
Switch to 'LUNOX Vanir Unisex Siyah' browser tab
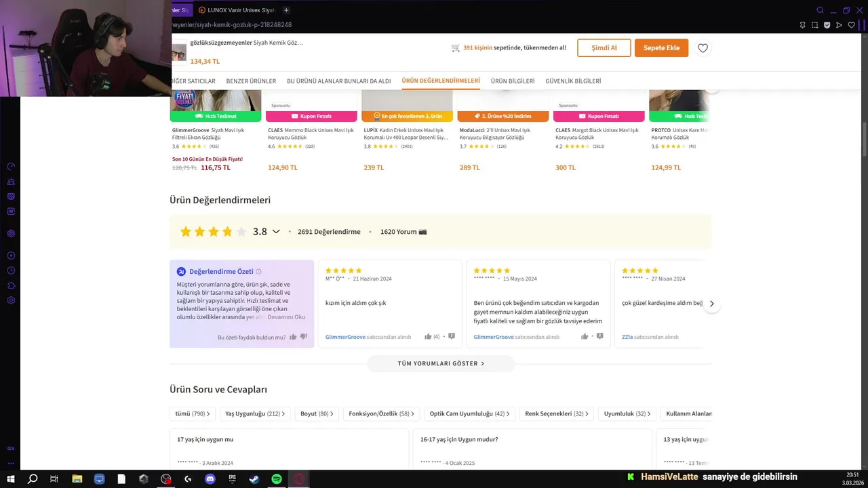coord(237,10)
